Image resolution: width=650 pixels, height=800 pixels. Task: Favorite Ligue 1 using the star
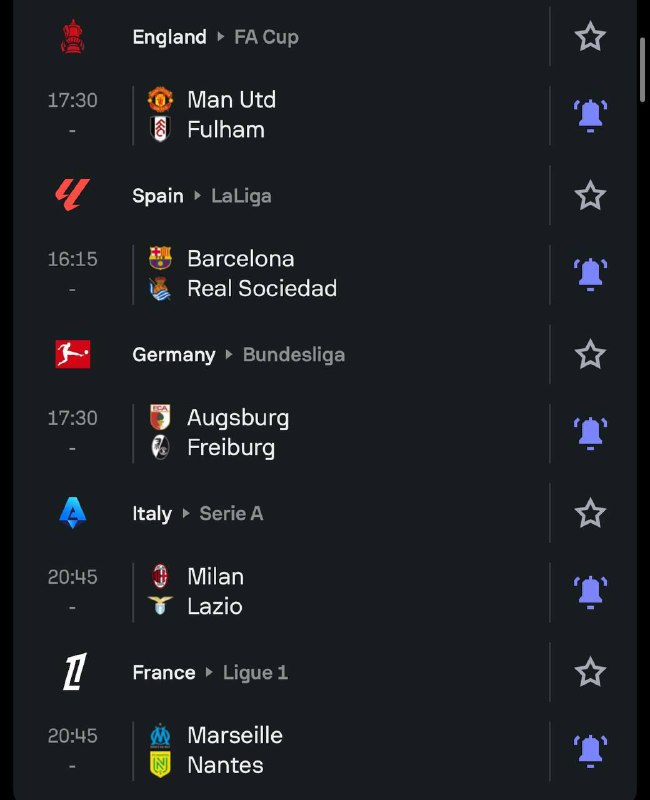pyautogui.click(x=590, y=672)
